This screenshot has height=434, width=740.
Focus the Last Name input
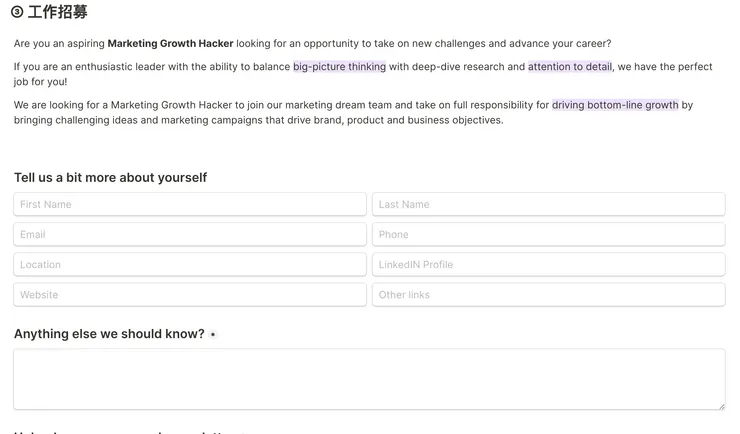(x=548, y=204)
